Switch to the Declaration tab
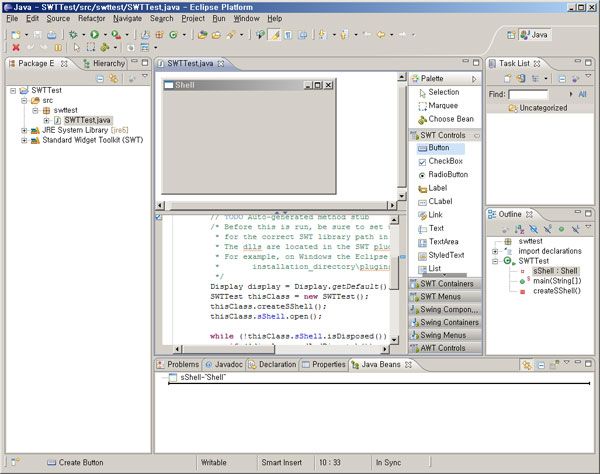The height and width of the screenshot is (474, 600). (272, 365)
